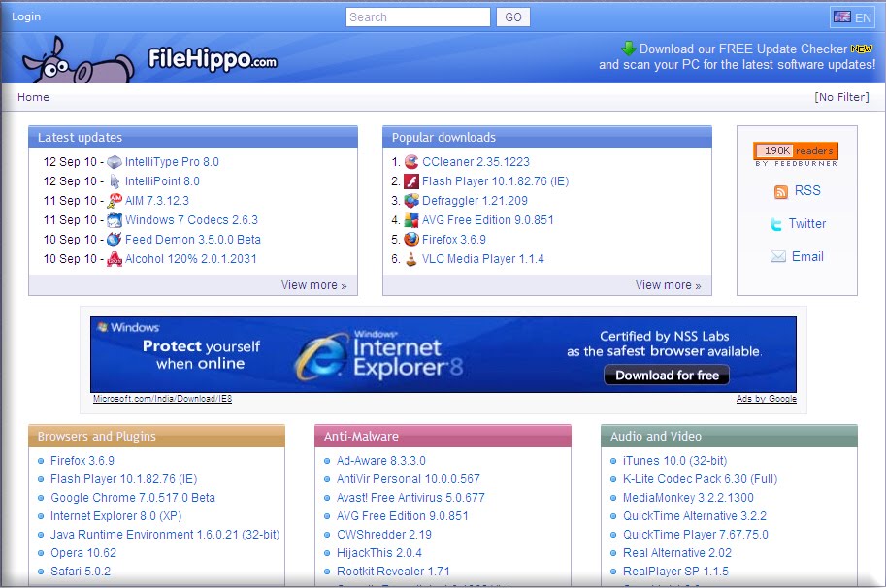
Task: Click the Alcohol 120% icon
Action: 115,259
